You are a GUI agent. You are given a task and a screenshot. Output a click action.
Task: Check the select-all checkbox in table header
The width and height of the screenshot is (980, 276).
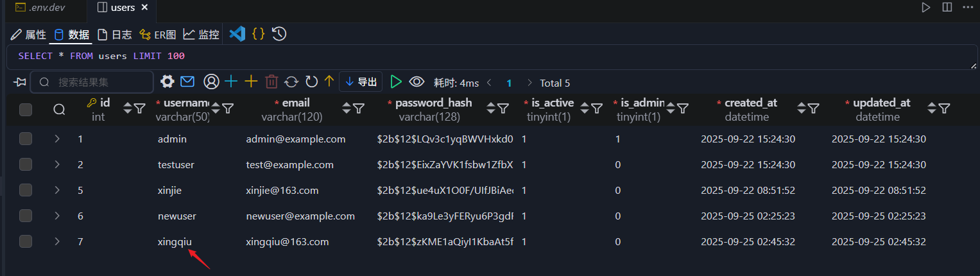26,110
